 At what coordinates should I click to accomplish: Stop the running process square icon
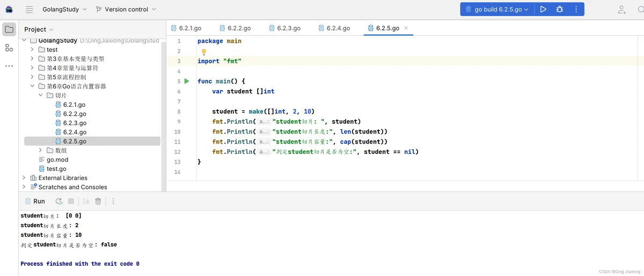(x=71, y=202)
